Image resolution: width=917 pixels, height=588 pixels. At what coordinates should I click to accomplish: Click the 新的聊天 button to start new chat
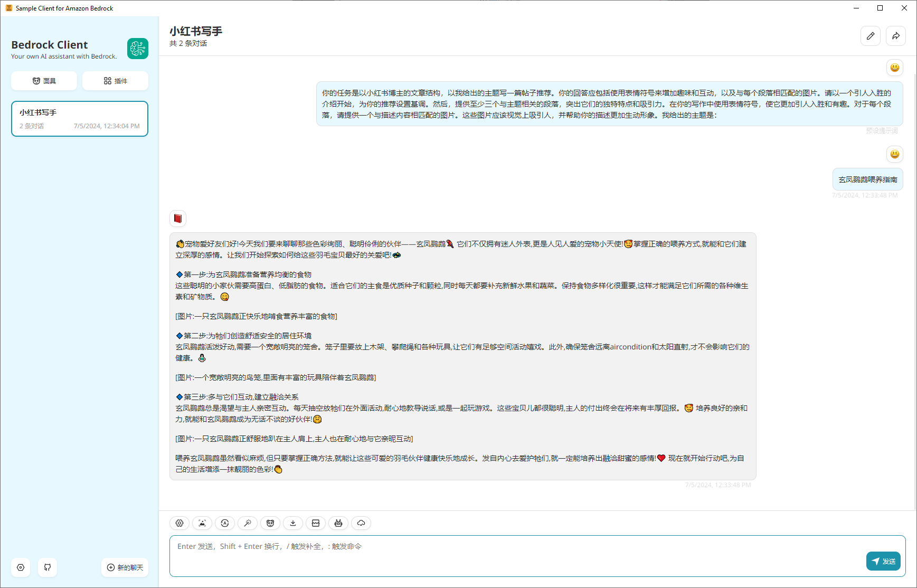pos(125,567)
